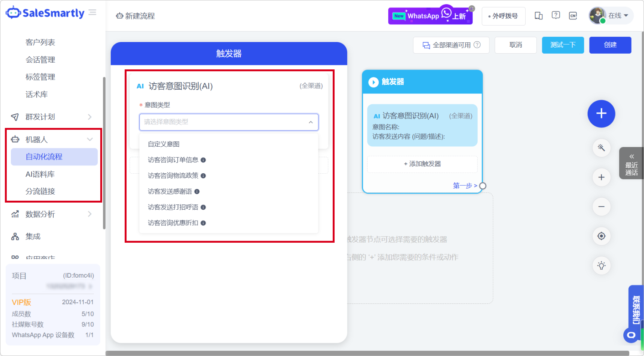
Task: Click the lightbulb tips icon
Action: [x=601, y=266]
